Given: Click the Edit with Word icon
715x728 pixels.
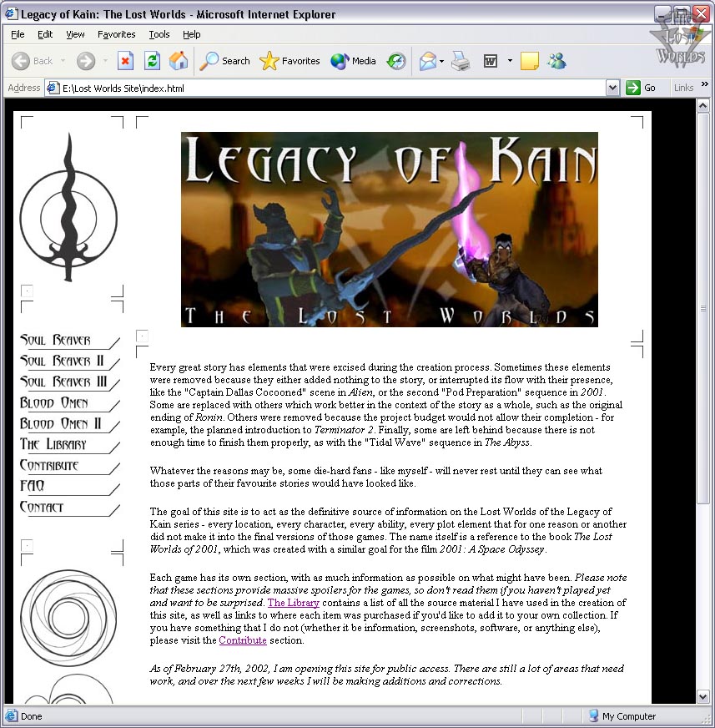Looking at the screenshot, I should click(x=491, y=61).
